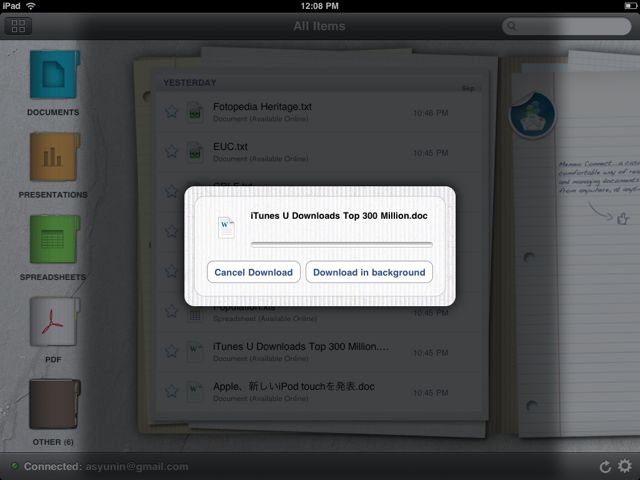The height and width of the screenshot is (480, 640).
Task: Tap the pointing hand icon on notepad
Action: coord(622,219)
